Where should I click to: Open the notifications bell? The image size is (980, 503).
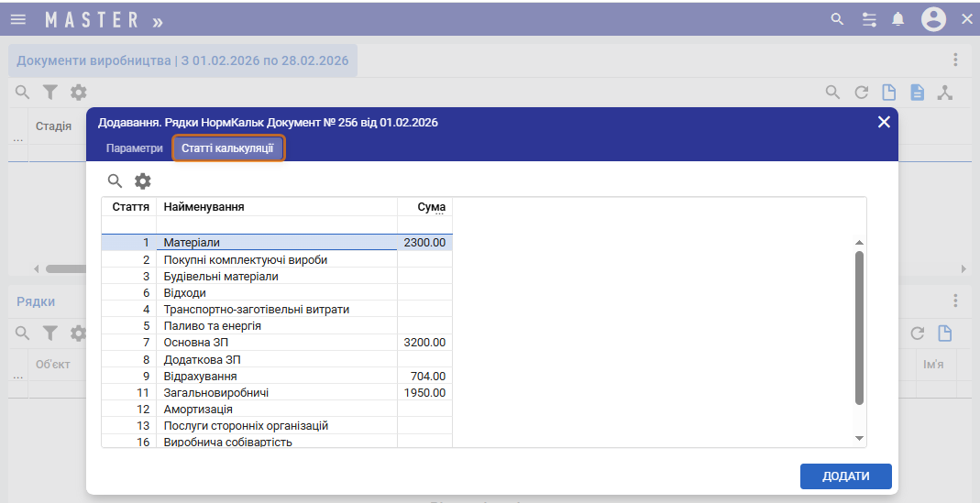click(x=898, y=19)
